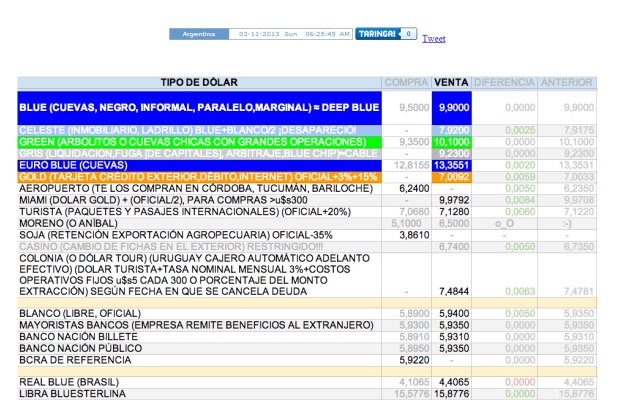The width and height of the screenshot is (640, 400).
Task: Click the Libra Bluesterlina venta value 15,8776
Action: (452, 394)
